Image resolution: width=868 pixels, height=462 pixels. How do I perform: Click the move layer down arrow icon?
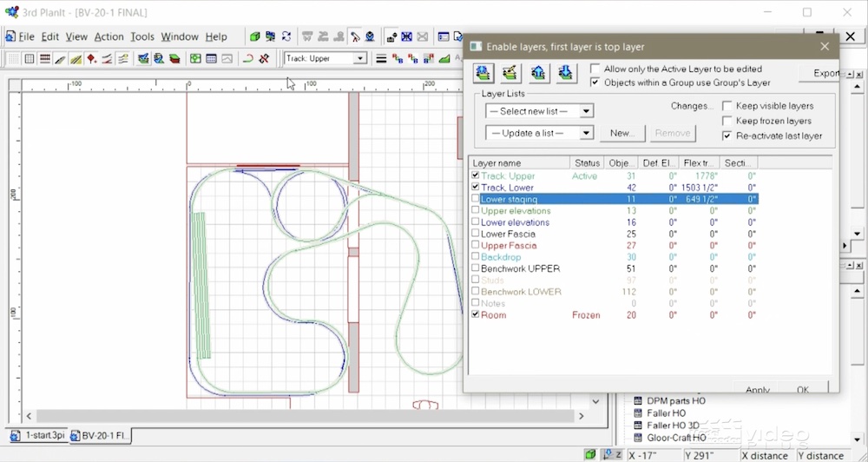565,73
